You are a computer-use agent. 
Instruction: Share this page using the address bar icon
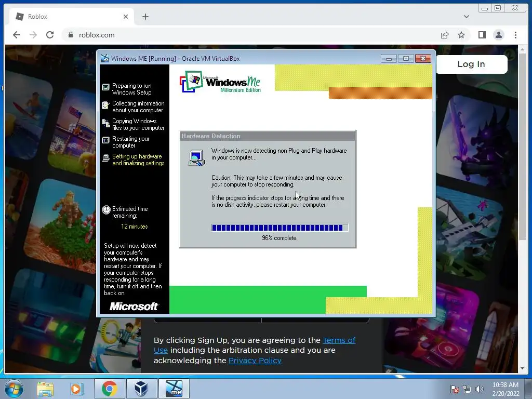coord(445,35)
